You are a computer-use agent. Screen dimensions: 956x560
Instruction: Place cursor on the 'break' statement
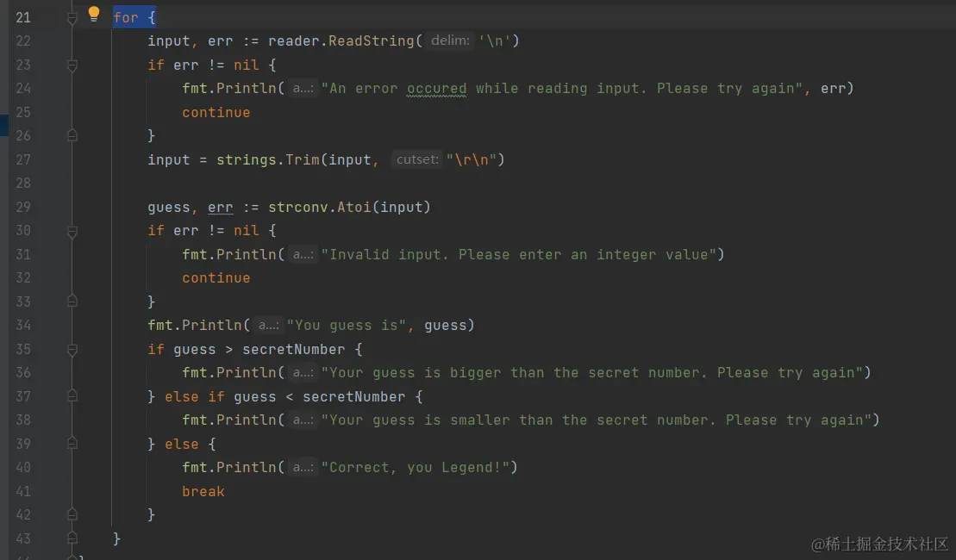(203, 491)
